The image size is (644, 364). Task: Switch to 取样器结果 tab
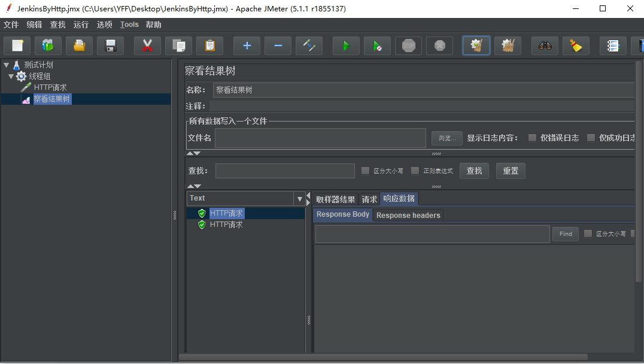(x=336, y=199)
